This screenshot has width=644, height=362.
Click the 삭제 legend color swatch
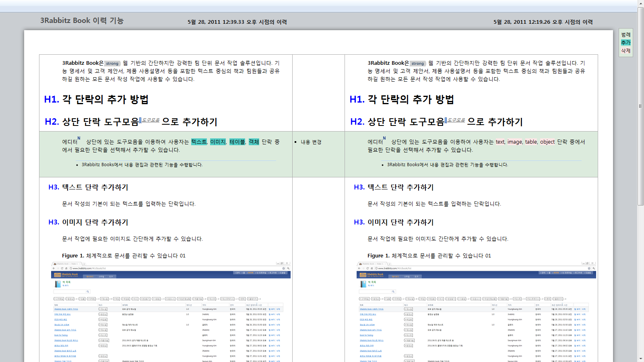click(626, 51)
